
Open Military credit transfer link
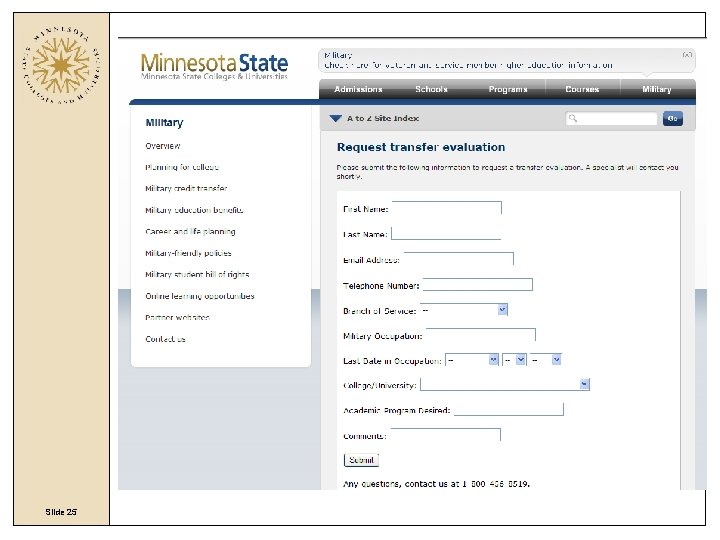[x=186, y=188]
